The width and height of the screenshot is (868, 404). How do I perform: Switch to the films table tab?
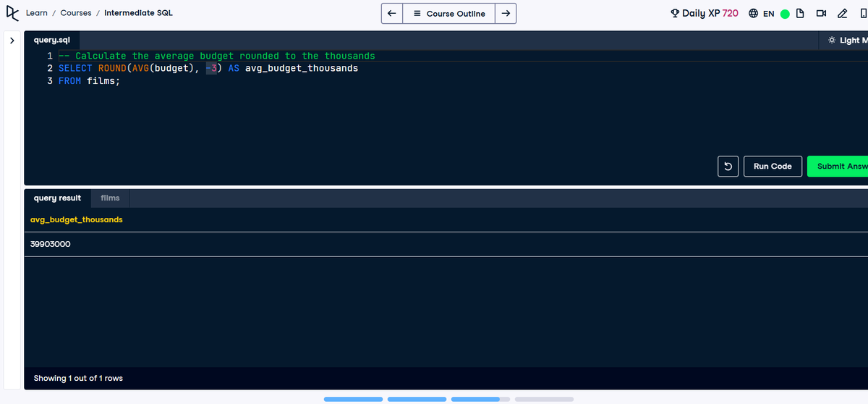point(111,198)
